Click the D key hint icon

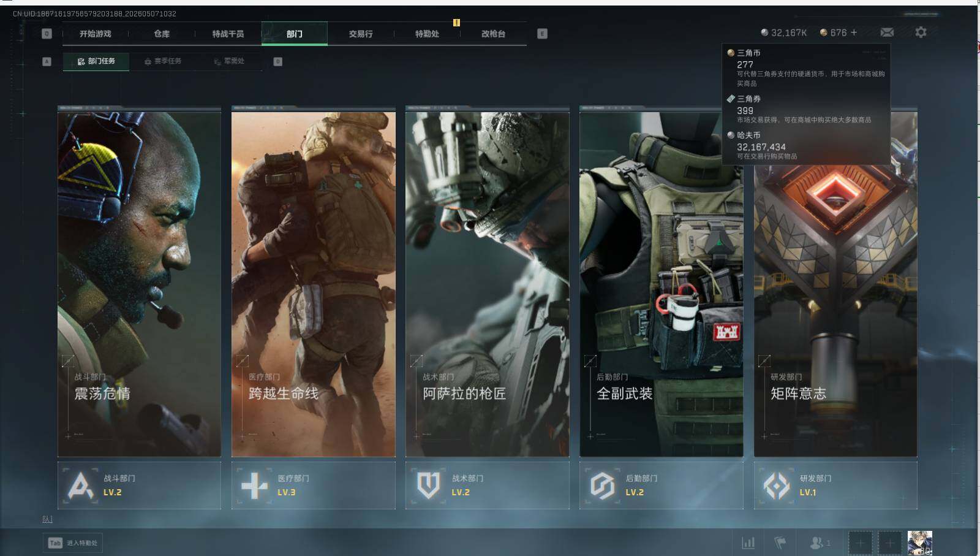(x=277, y=61)
